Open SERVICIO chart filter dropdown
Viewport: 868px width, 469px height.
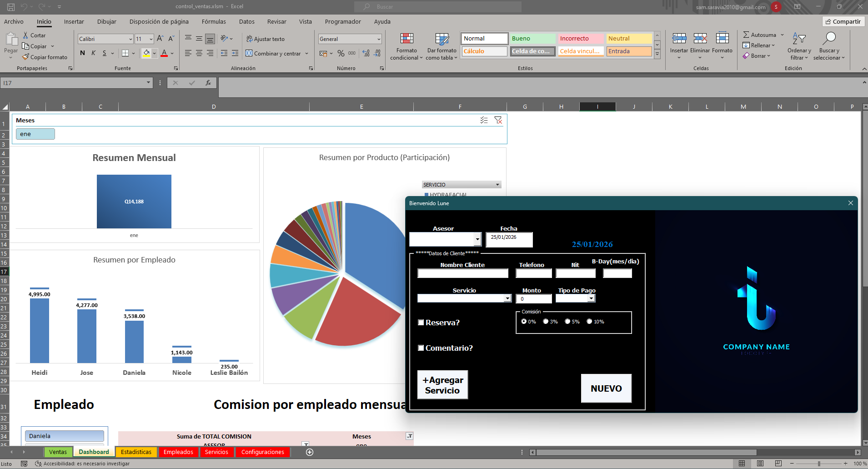497,185
